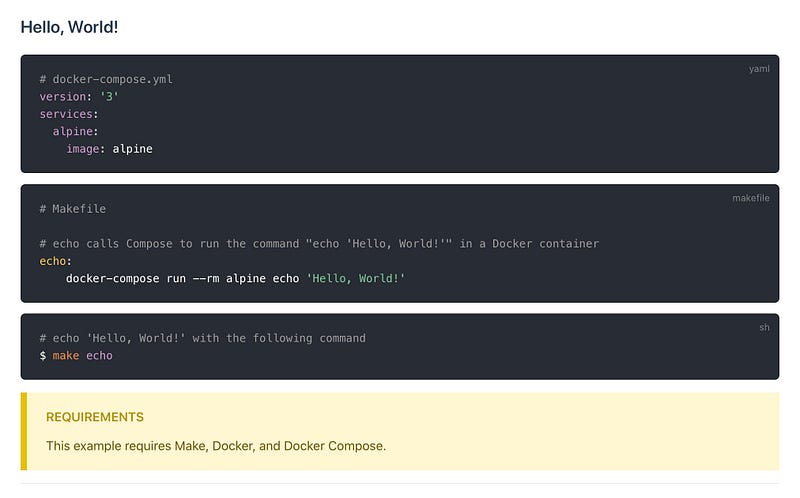Image resolution: width=800 pixels, height=498 pixels.
Task: Click the yellow bar of the callout
Action: click(23, 431)
